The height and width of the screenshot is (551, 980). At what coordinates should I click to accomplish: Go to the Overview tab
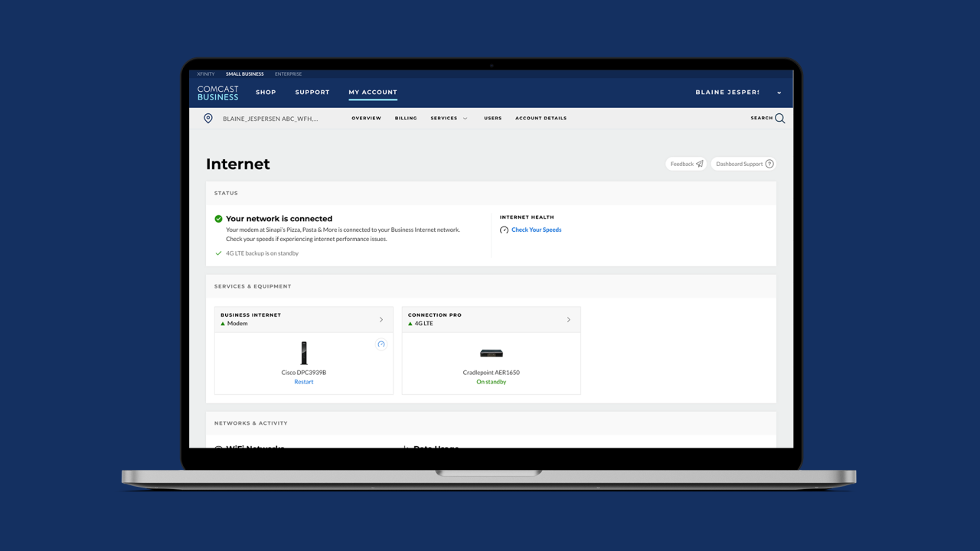coord(367,119)
